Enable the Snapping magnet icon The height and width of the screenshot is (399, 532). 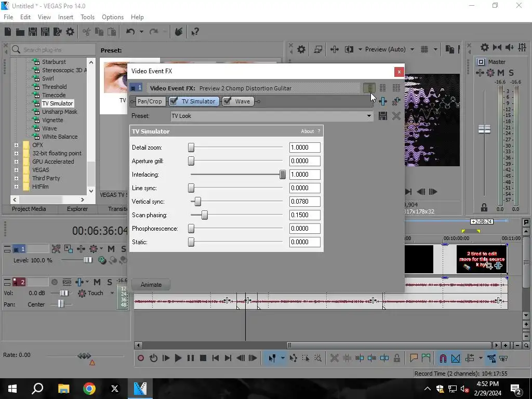443,358
